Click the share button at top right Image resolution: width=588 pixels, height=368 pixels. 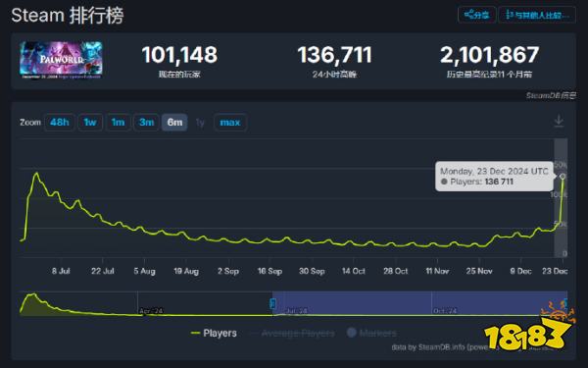pos(476,15)
